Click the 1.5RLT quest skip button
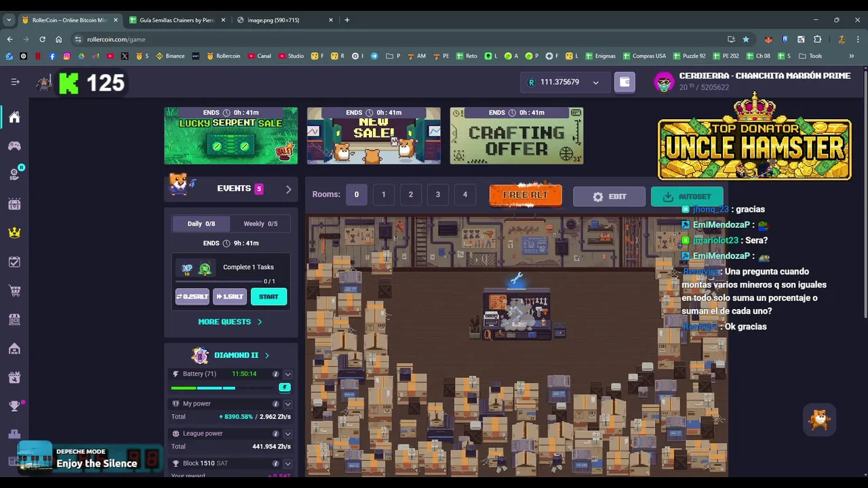 tap(230, 297)
